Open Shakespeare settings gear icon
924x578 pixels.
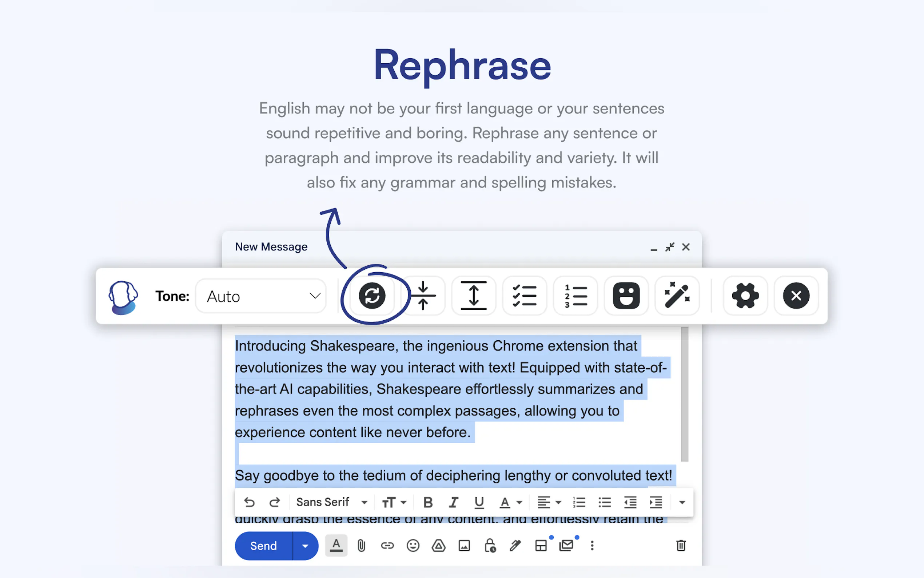pyautogui.click(x=745, y=296)
